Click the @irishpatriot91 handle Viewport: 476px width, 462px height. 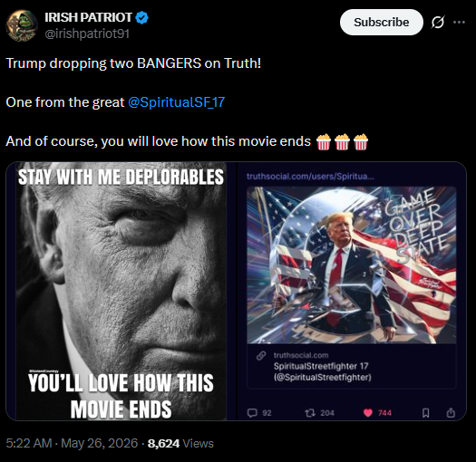coord(87,34)
